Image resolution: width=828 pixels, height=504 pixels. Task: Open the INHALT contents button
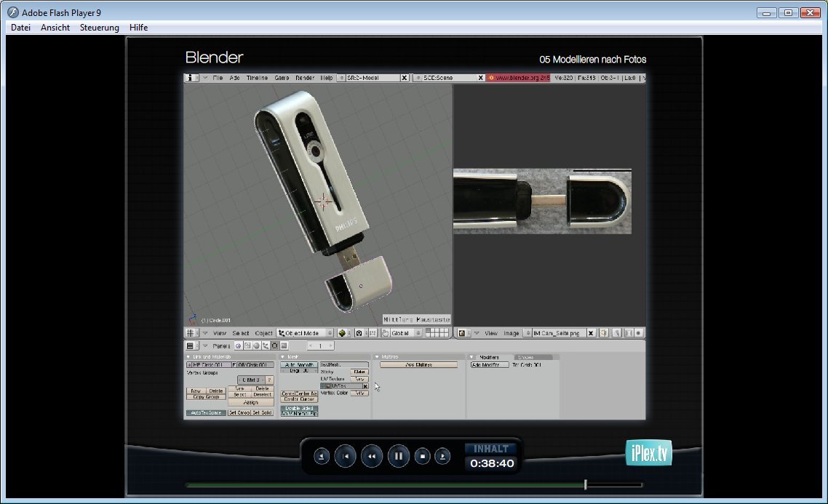(491, 449)
